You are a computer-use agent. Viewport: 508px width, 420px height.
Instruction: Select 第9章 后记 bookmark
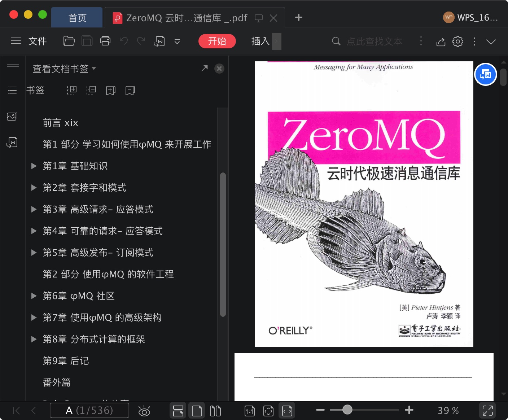(66, 361)
